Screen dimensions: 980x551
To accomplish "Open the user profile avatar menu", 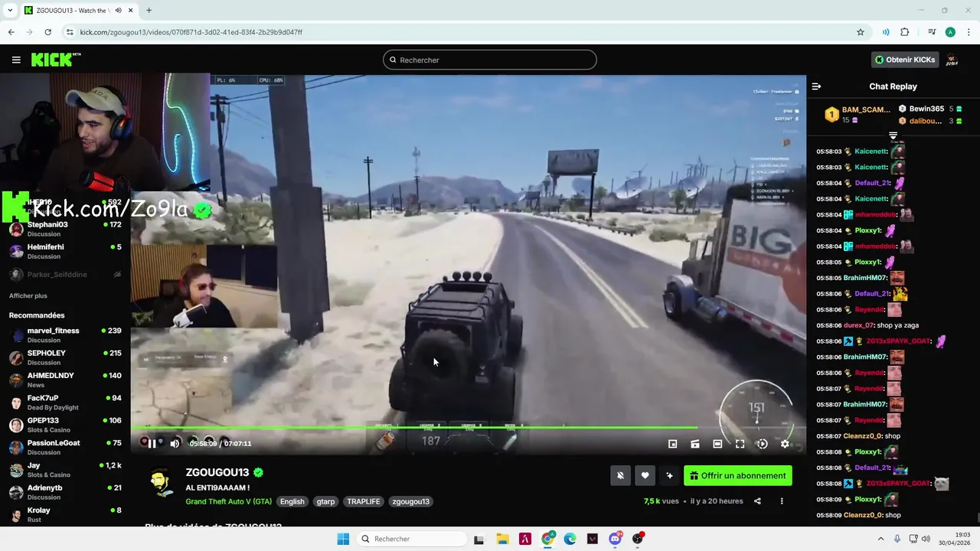I will 952,60.
